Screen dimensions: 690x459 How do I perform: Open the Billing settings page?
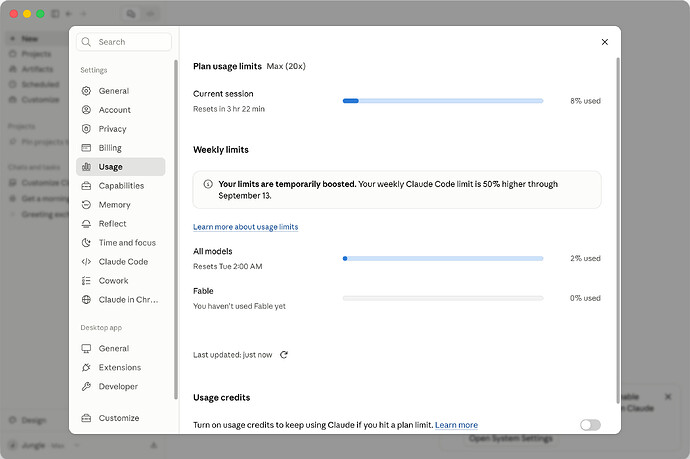tap(121, 147)
